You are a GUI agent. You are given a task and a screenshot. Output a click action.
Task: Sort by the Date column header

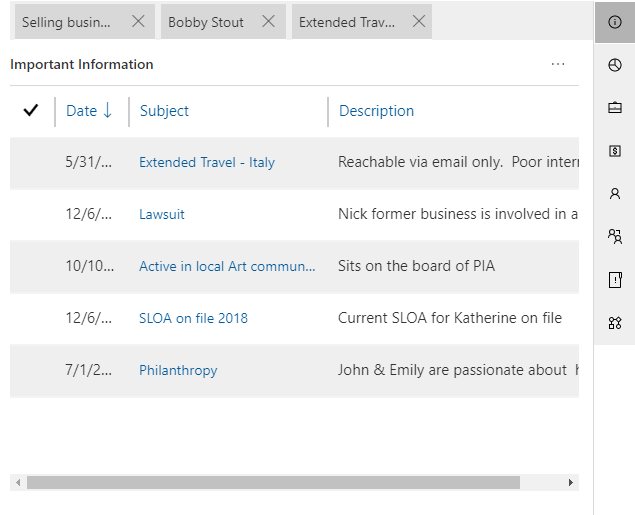coord(88,111)
